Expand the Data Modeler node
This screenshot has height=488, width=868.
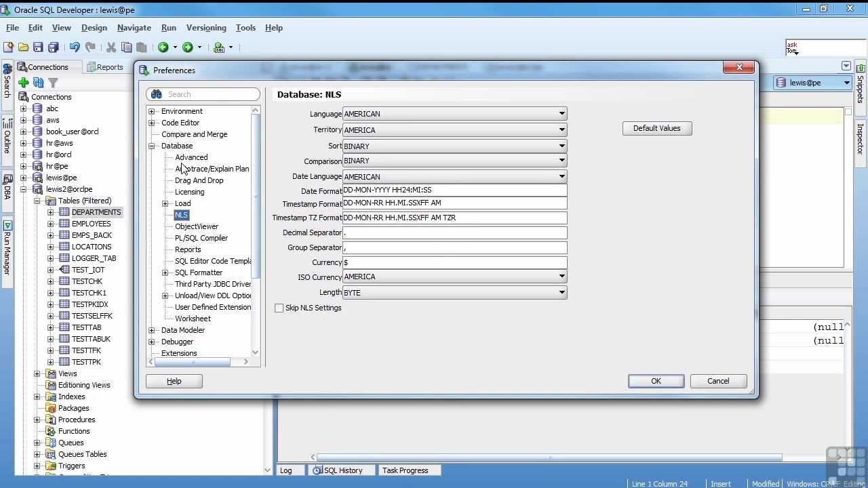pos(152,330)
